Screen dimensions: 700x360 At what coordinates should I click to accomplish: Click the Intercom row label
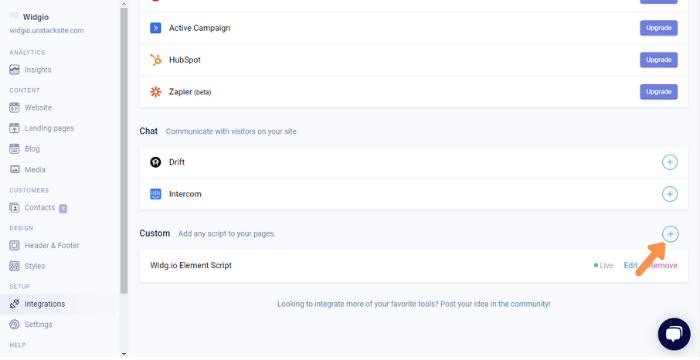185,194
